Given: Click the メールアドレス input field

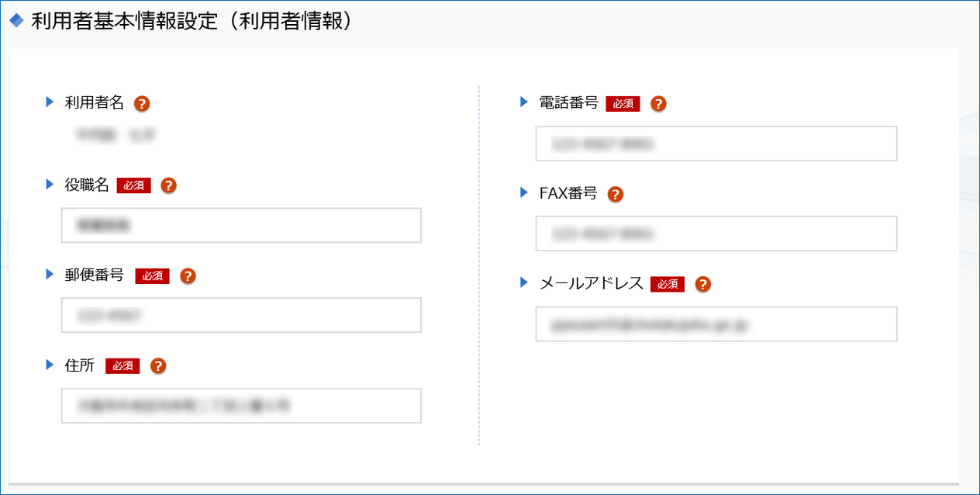Looking at the screenshot, I should (x=716, y=324).
